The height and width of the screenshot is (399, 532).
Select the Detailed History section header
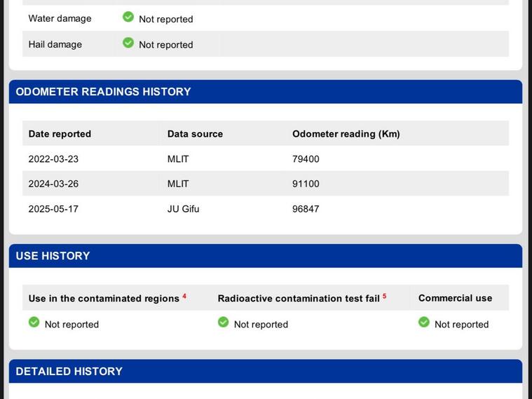(69, 372)
